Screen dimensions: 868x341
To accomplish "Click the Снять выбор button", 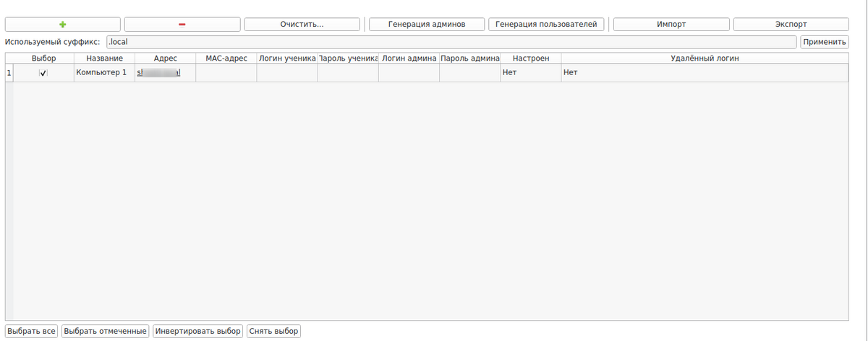I will point(273,332).
